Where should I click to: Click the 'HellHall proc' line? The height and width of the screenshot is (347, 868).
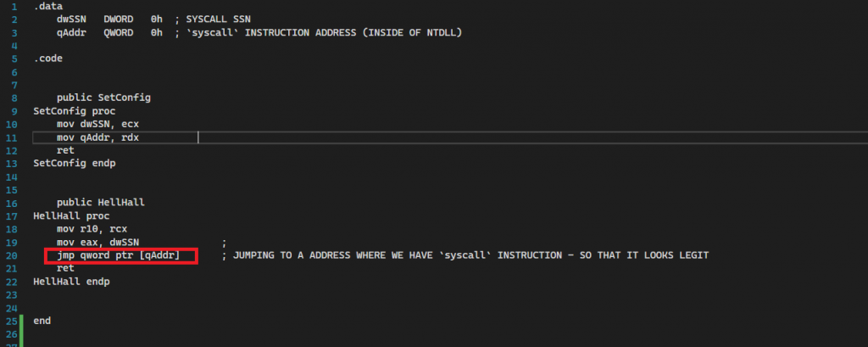coord(70,215)
